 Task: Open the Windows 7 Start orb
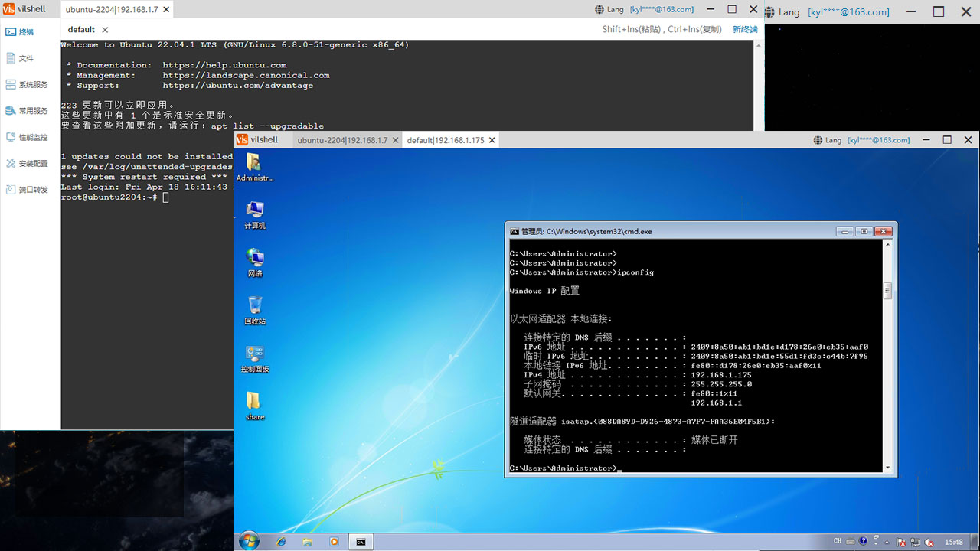(x=249, y=541)
